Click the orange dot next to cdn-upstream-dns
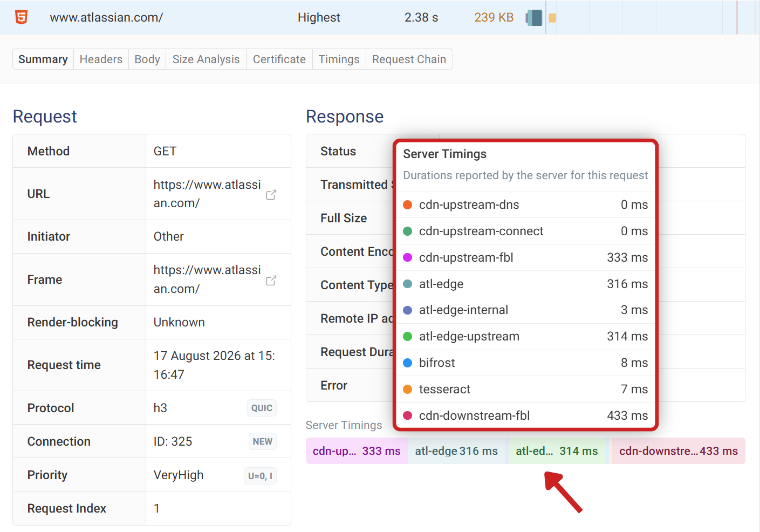The width and height of the screenshot is (760, 532). tap(408, 205)
